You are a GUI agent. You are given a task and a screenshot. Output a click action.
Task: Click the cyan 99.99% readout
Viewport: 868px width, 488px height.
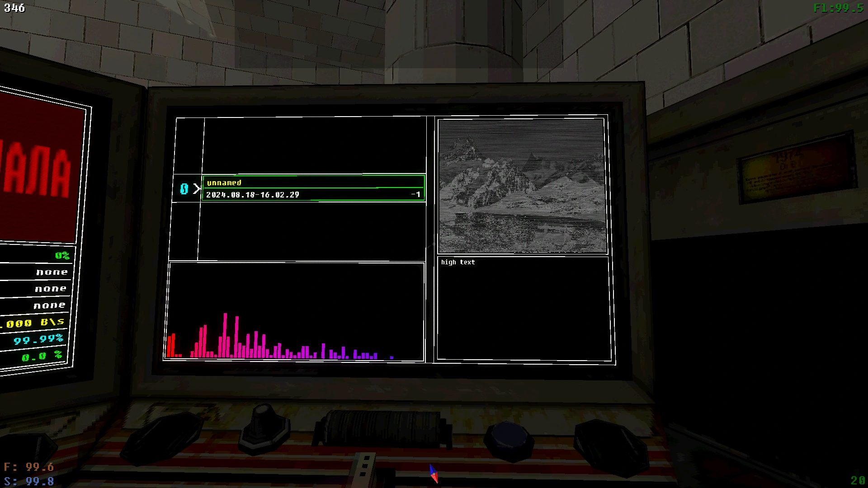(38, 339)
